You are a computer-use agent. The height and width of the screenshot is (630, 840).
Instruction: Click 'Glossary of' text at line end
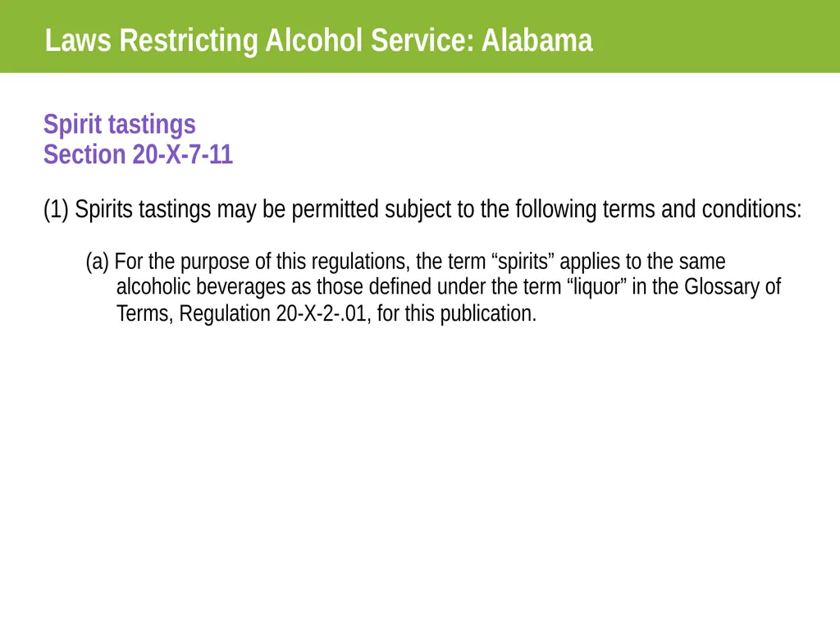click(733, 286)
